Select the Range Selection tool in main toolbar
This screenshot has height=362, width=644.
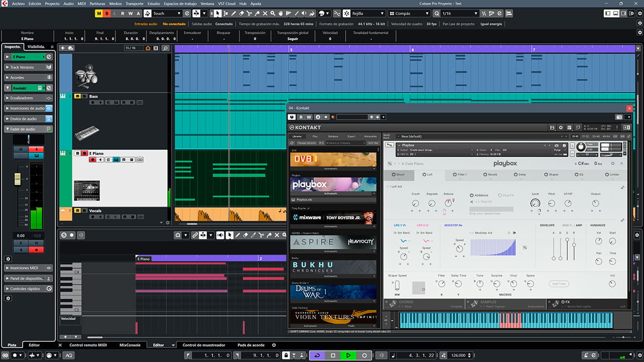pyautogui.click(x=225, y=13)
